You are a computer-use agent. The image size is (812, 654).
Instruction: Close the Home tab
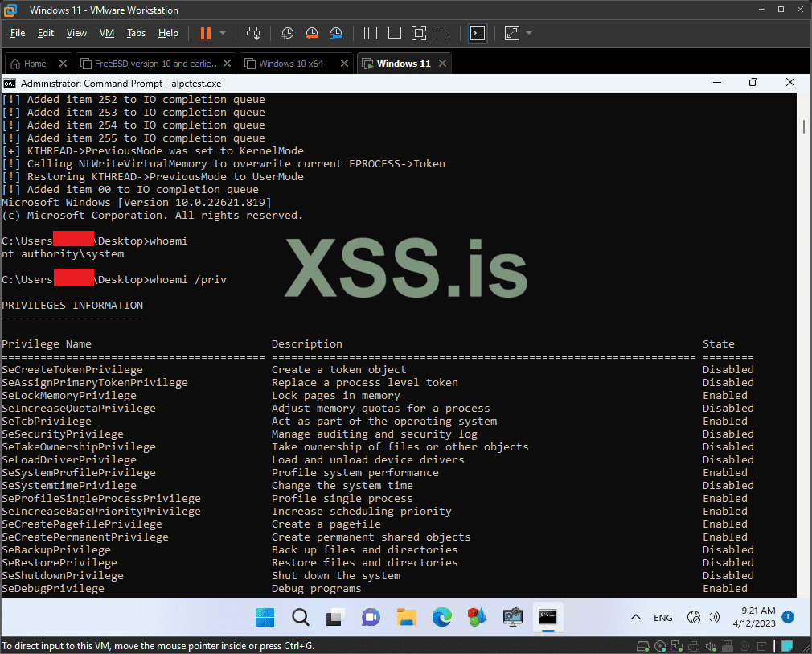click(63, 64)
